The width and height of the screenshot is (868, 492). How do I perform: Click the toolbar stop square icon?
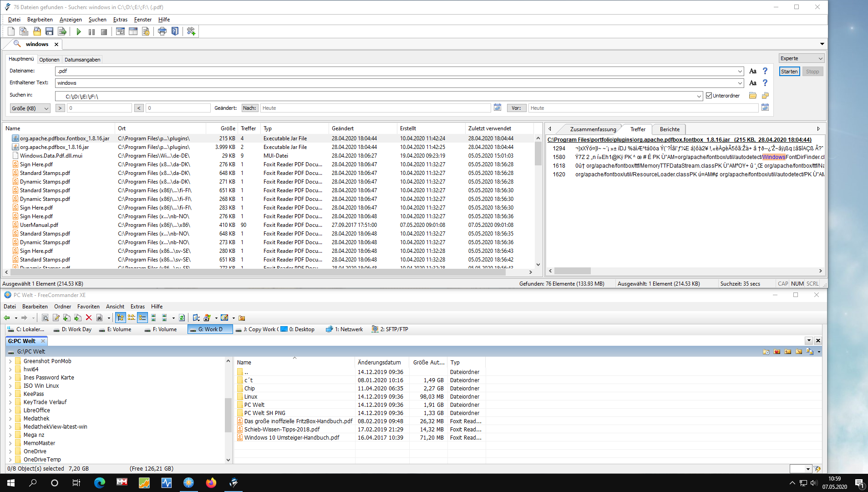[x=104, y=31]
